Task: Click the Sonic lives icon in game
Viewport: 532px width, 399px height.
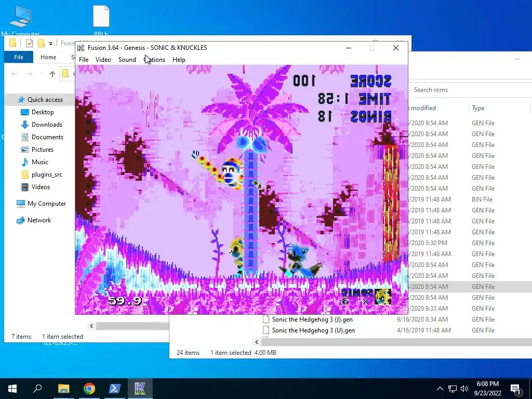Action: tap(383, 297)
